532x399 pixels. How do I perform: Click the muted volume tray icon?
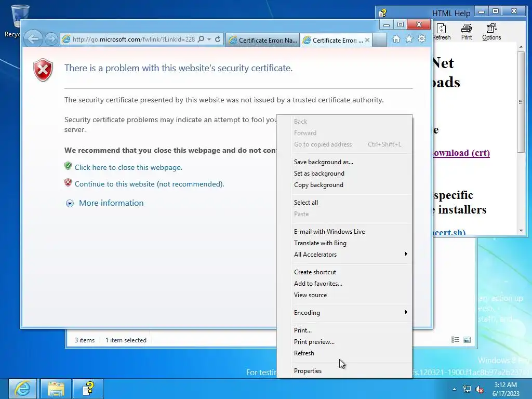480,389
